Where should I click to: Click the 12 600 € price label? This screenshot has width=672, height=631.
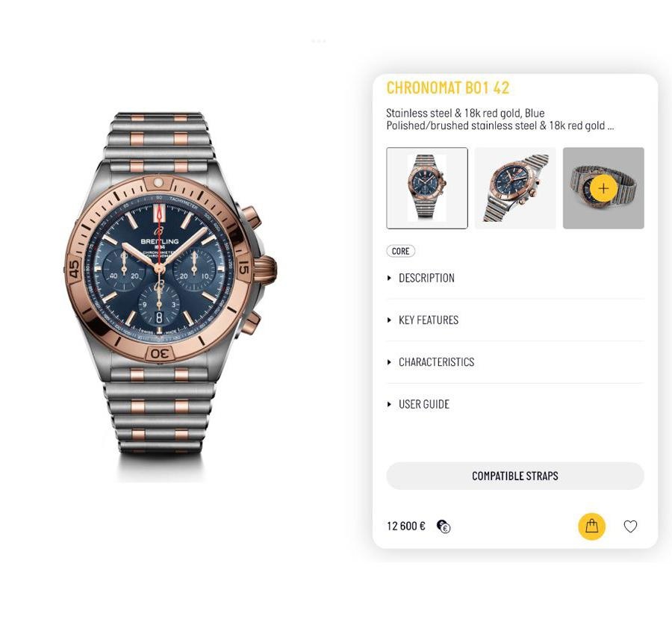[x=406, y=526]
